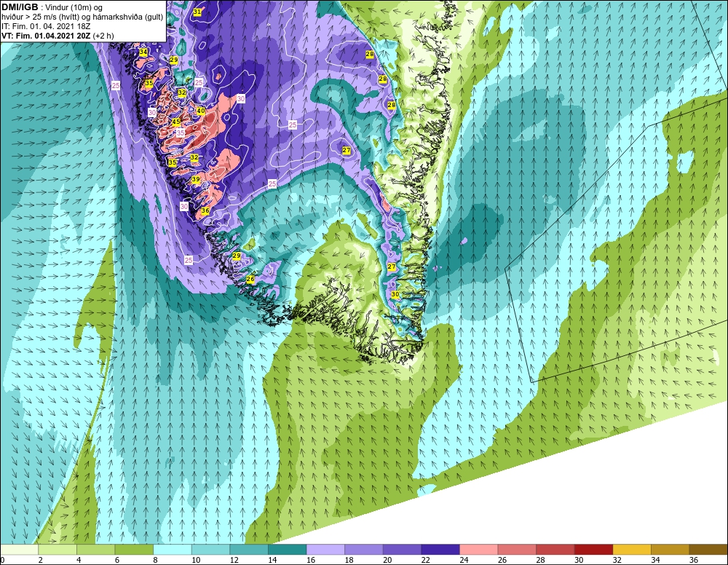Select the pale cyan 8–10 m/s legend swatch
728x565 pixels.
(173, 550)
